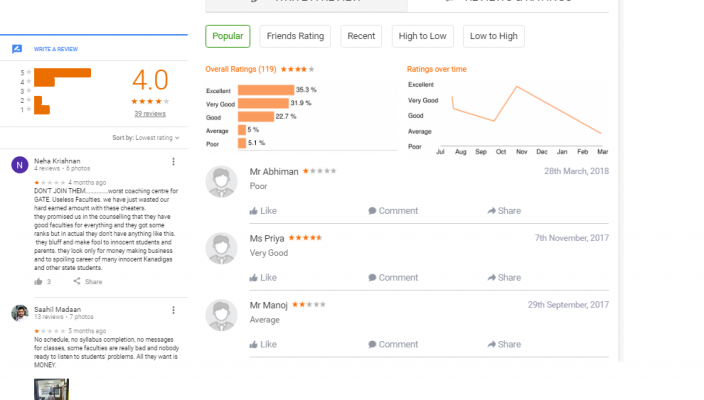Share Ms Priya's review
Screen dimensions: 704x400
(x=504, y=277)
